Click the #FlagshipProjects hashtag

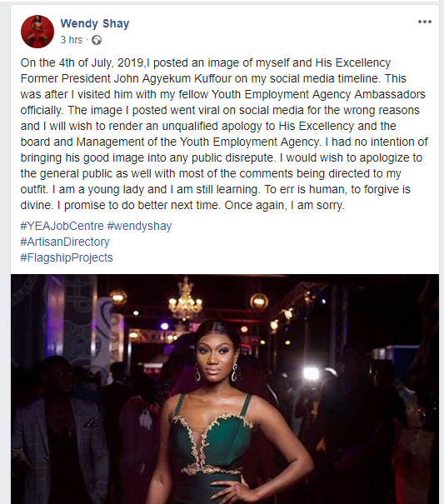coord(67,257)
